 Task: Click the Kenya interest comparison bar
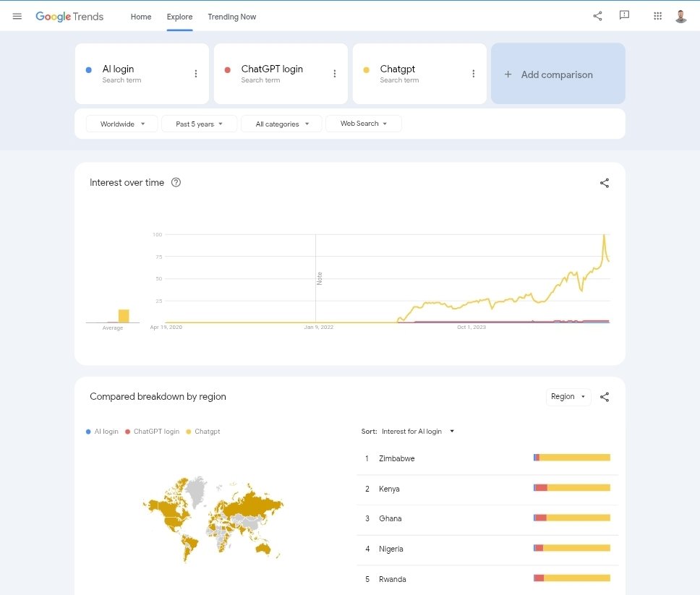point(572,488)
